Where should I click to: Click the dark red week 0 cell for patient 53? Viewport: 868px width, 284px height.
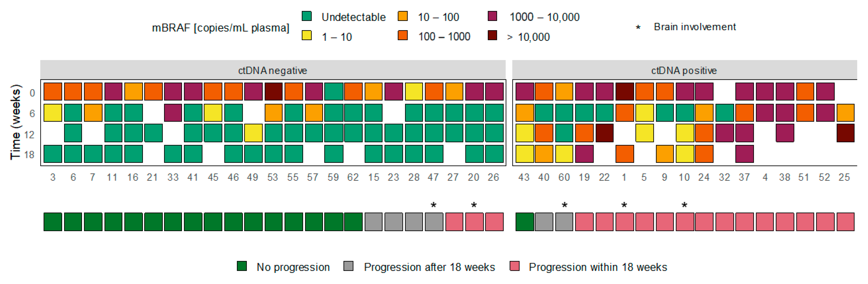click(273, 91)
